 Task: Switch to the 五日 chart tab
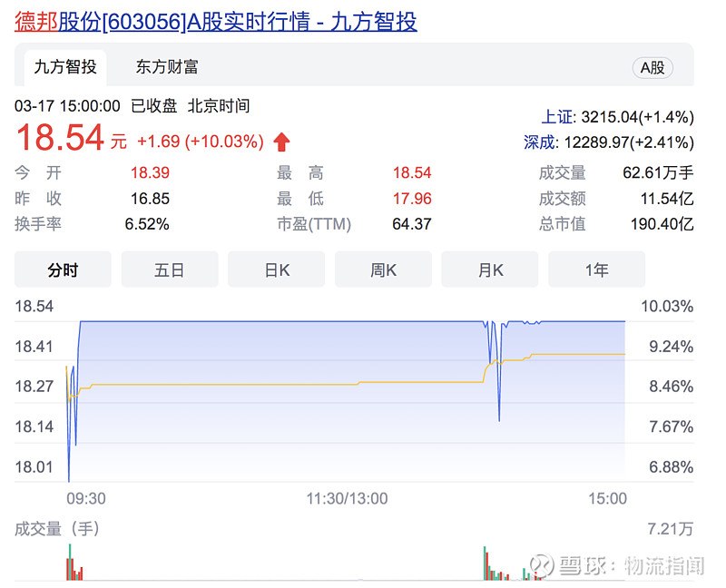[x=170, y=269]
